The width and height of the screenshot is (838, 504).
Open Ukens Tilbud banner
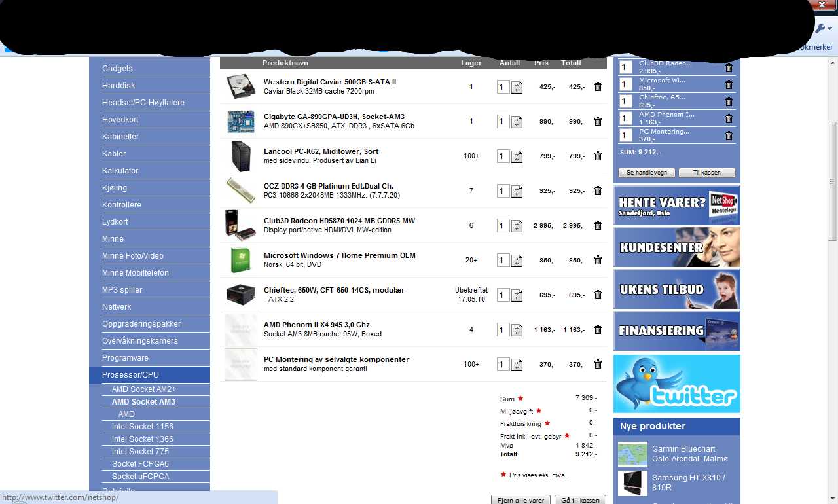coord(677,289)
